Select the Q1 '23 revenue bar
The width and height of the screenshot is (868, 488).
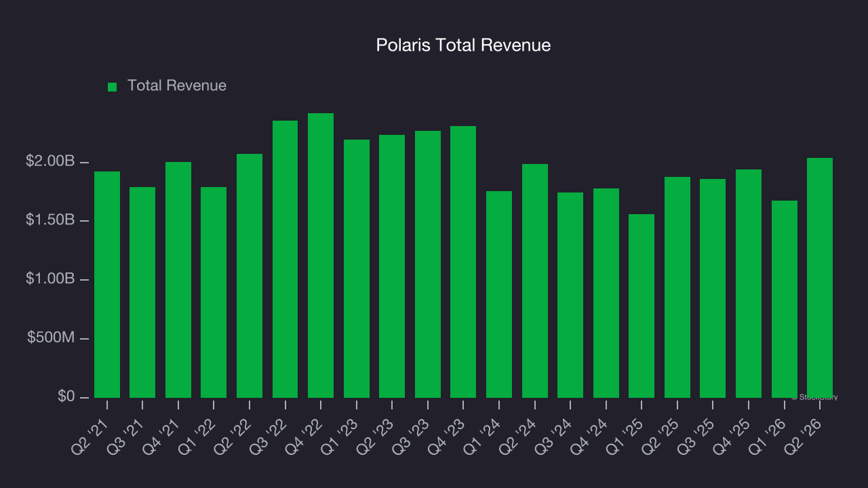click(357, 268)
